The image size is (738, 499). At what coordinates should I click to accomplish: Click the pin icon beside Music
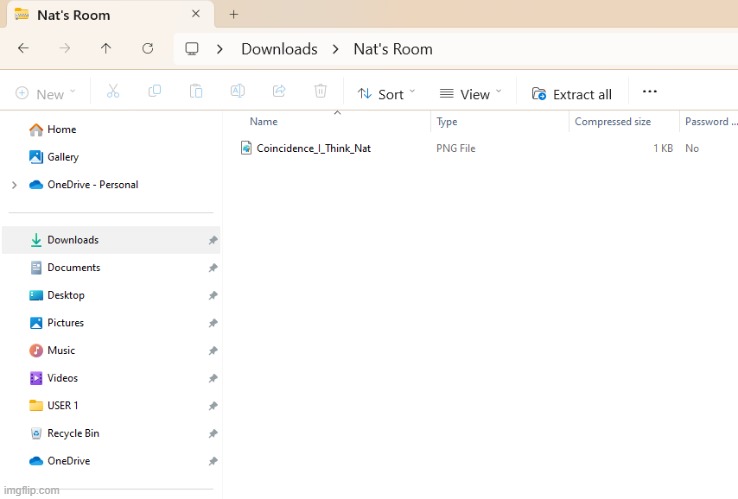click(x=213, y=351)
